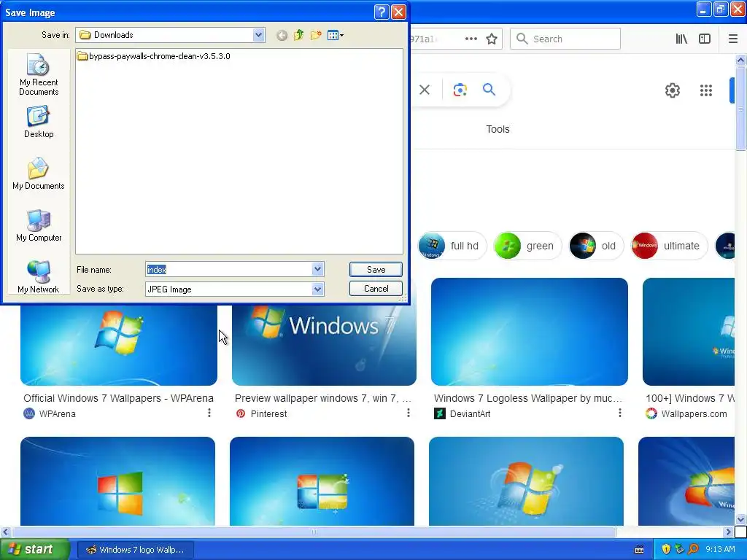
Task: Click the security shield tray icon
Action: pos(666,550)
